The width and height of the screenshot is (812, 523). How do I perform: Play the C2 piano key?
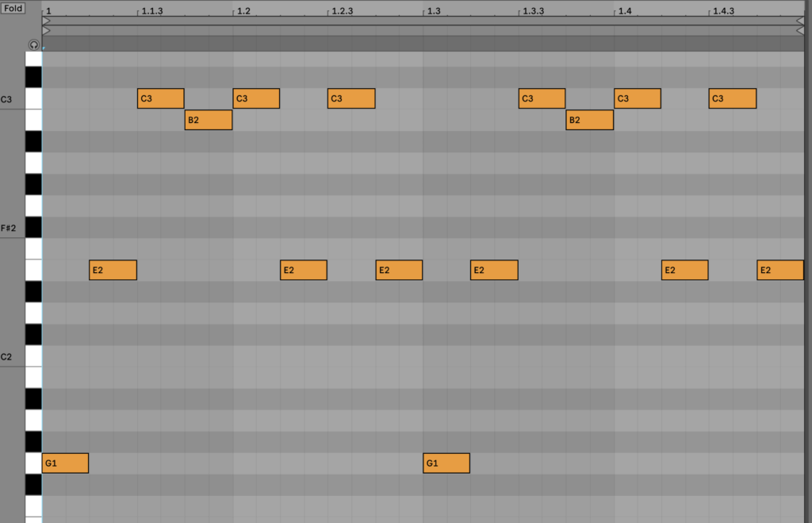33,356
